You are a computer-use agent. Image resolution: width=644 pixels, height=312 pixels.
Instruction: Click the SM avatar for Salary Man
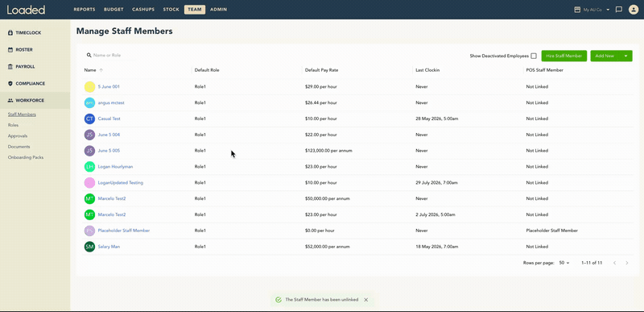click(89, 247)
